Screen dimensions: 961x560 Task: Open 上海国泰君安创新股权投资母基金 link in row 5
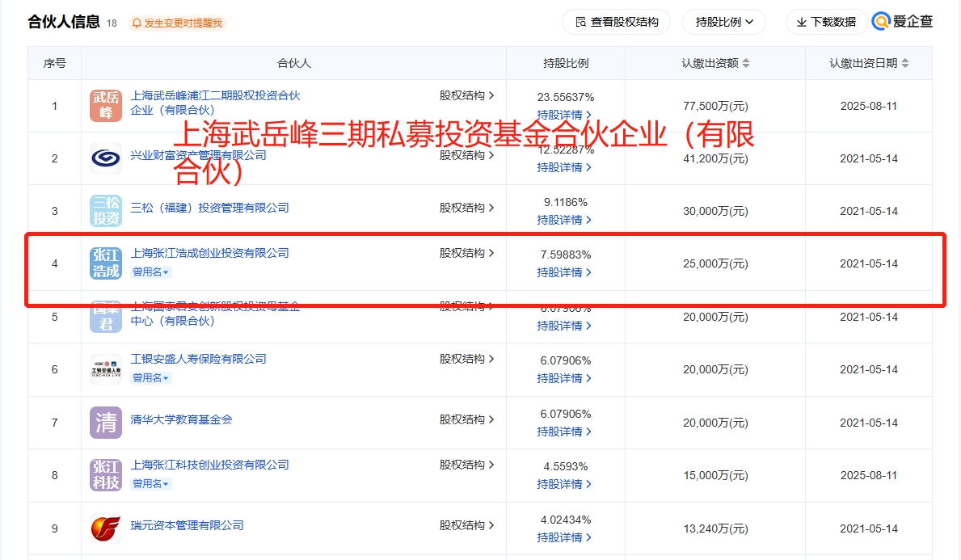(215, 314)
